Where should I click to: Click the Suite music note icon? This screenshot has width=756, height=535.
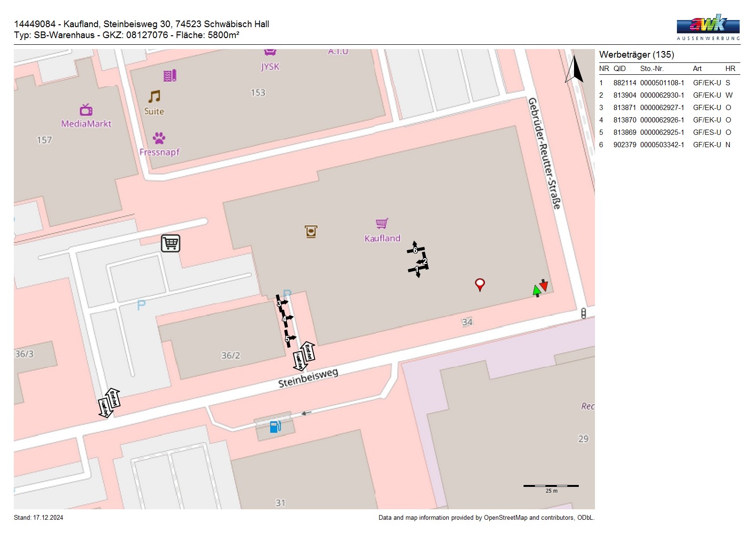(154, 97)
